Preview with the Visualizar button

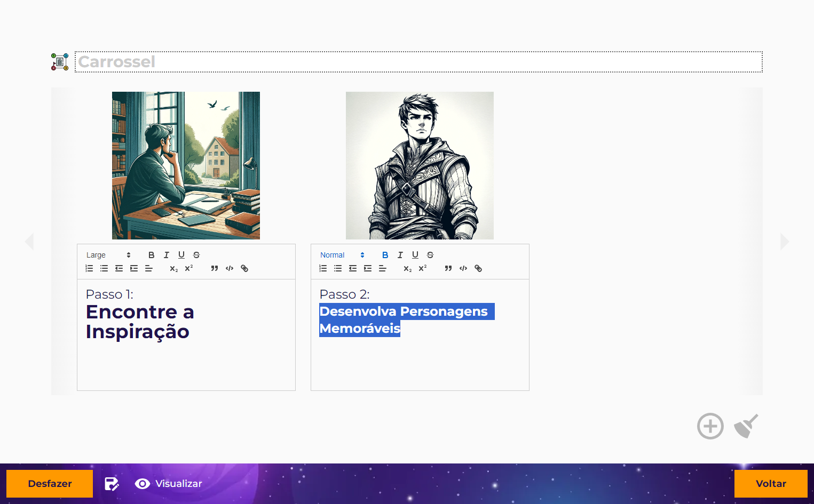pos(169,484)
